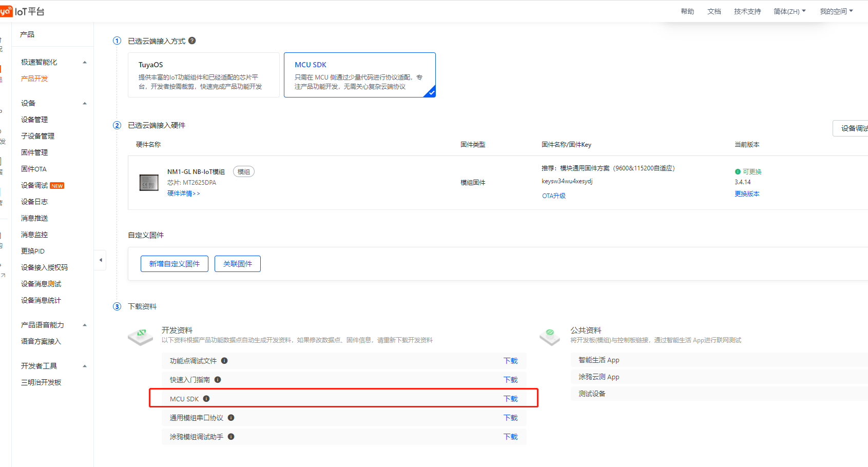Open 设备调试 NEW in the sidebar

point(43,185)
